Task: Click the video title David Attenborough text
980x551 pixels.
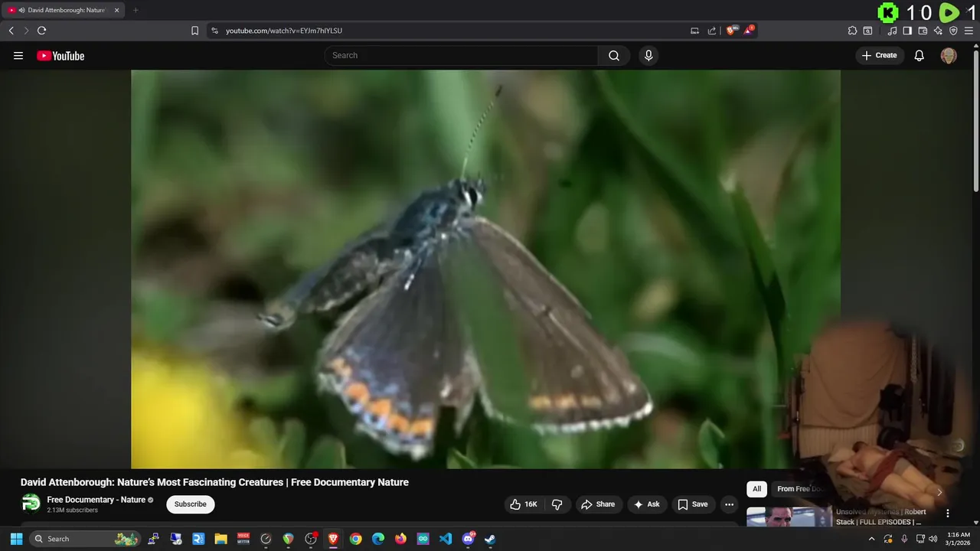Action: [x=214, y=482]
